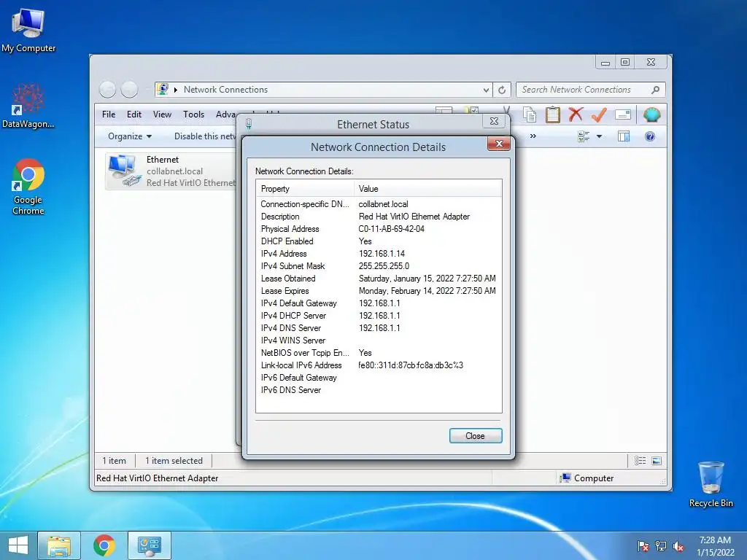Close the Ethernet Status window
The height and width of the screenshot is (560, 747).
pos(494,122)
